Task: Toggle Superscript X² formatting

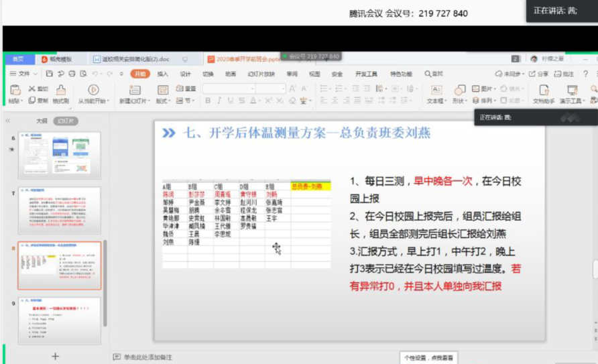Action: coord(268,101)
